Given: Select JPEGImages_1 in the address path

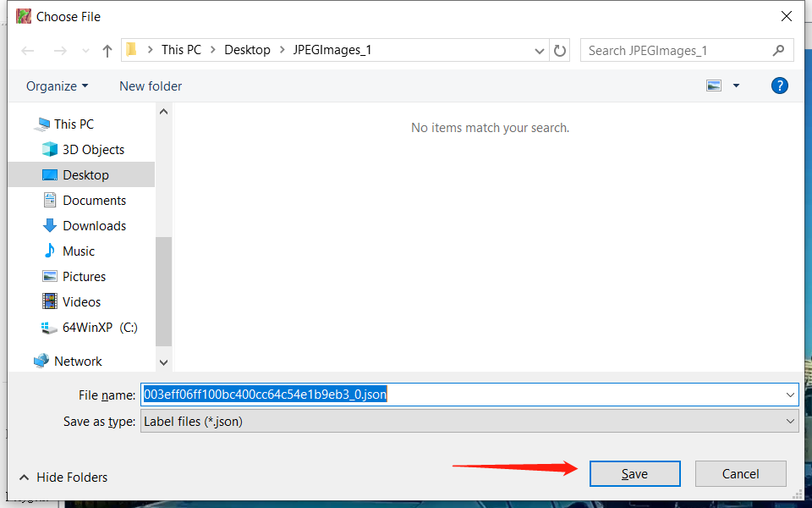Looking at the screenshot, I should point(332,50).
